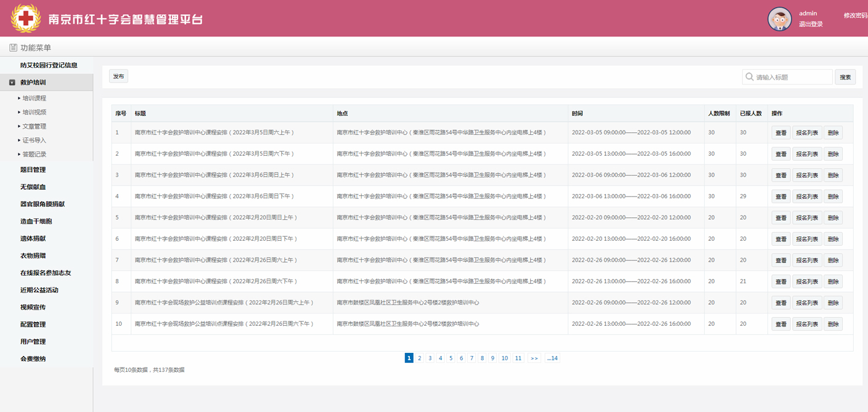Click the 功能菜单 menu icon
The height and width of the screenshot is (412, 868).
[x=13, y=47]
